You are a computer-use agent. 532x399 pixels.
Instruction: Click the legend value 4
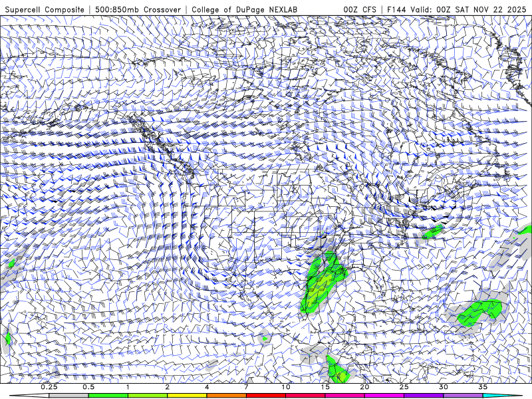click(x=207, y=387)
